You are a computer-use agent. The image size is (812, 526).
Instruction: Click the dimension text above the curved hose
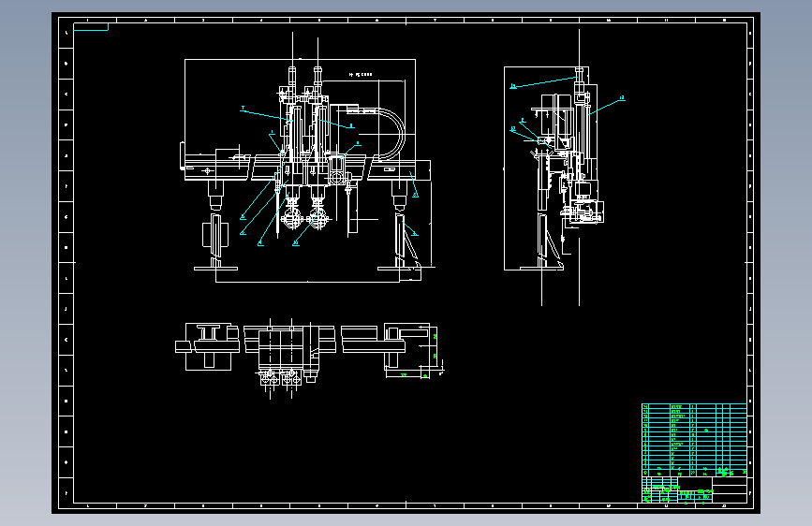361,75
